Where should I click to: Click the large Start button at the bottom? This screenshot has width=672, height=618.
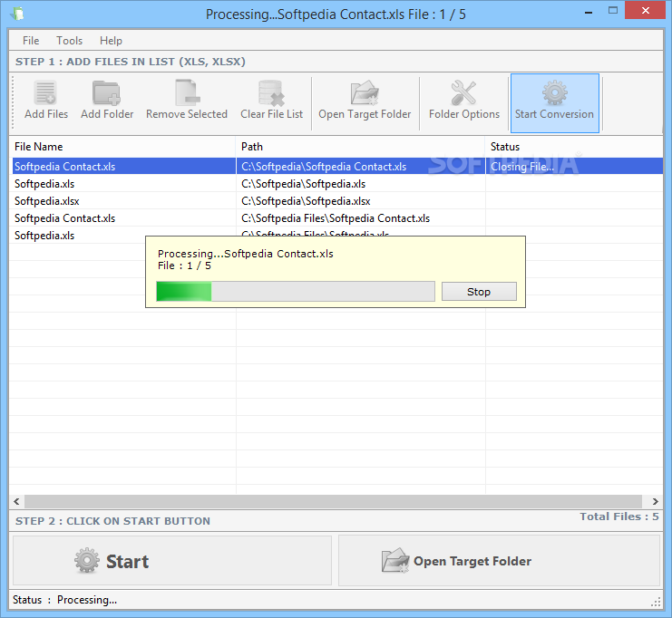172,561
